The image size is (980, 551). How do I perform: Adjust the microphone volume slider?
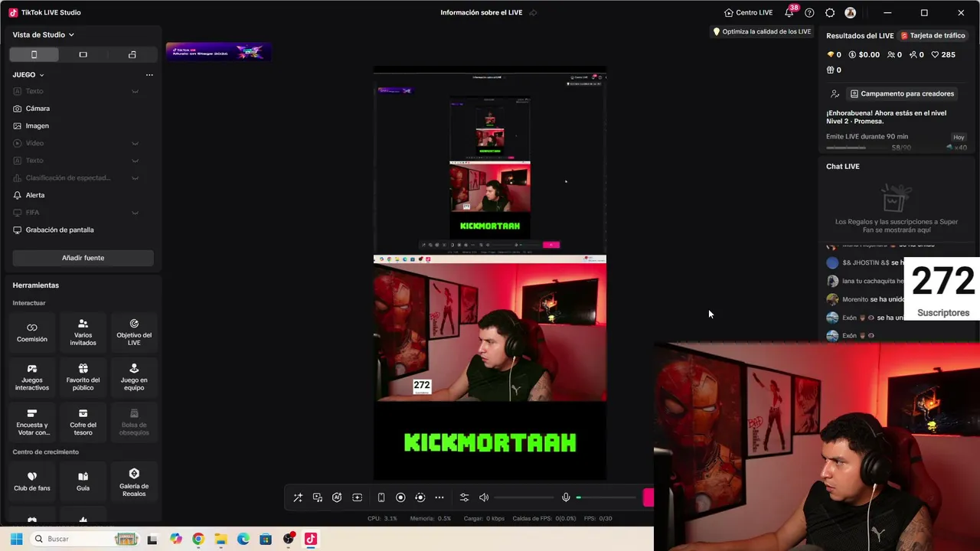pyautogui.click(x=606, y=497)
